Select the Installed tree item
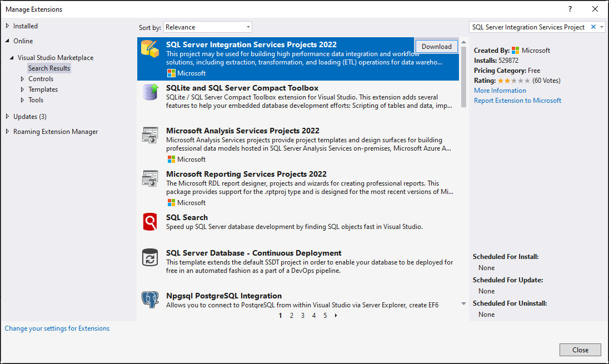 pyautogui.click(x=25, y=26)
